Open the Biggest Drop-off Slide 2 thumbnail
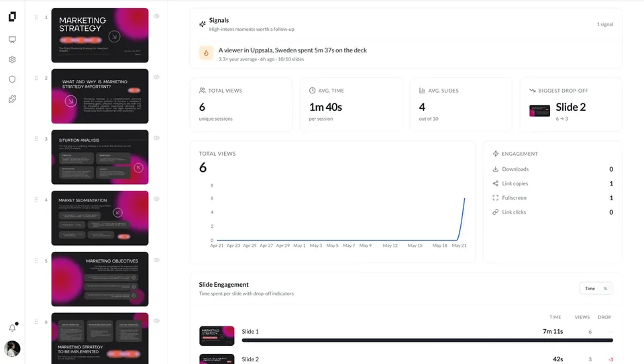This screenshot has width=644, height=364. point(539,111)
